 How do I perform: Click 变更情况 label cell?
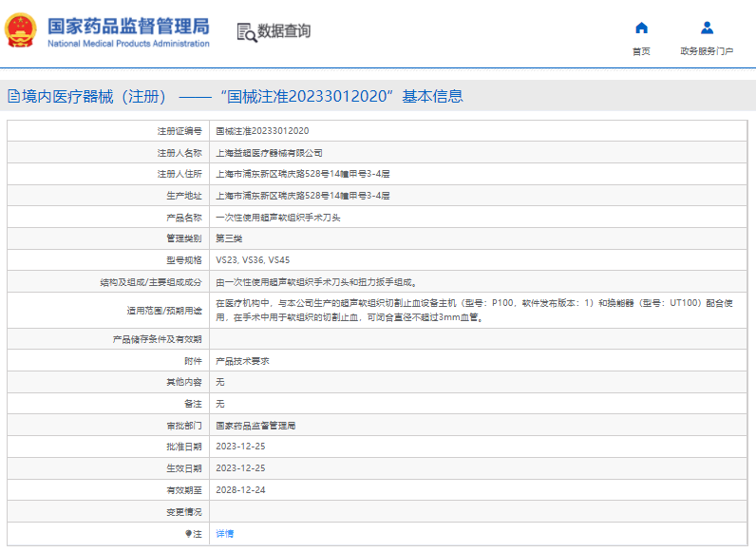[108, 511]
